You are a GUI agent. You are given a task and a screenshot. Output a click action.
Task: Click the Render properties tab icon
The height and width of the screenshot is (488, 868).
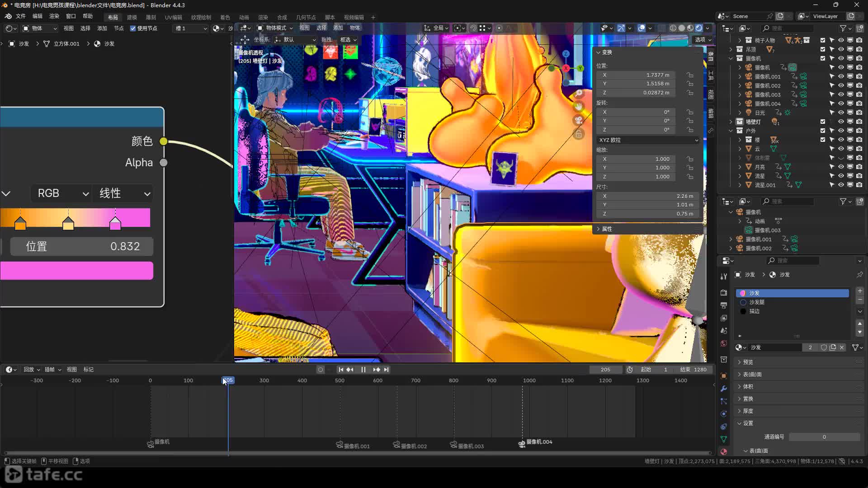(724, 292)
